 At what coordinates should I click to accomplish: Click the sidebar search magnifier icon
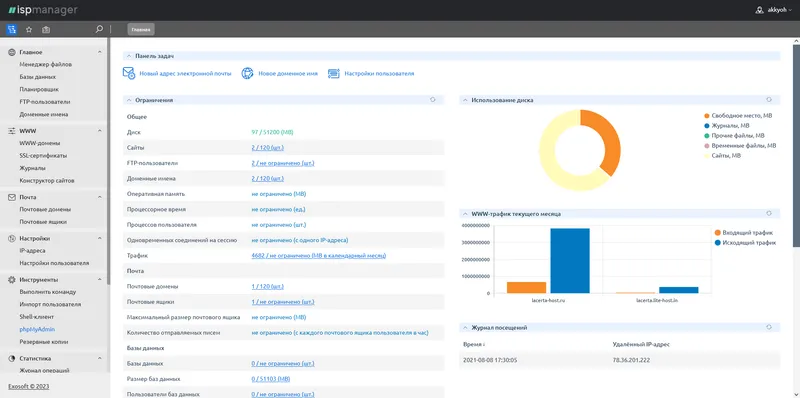tap(99, 29)
